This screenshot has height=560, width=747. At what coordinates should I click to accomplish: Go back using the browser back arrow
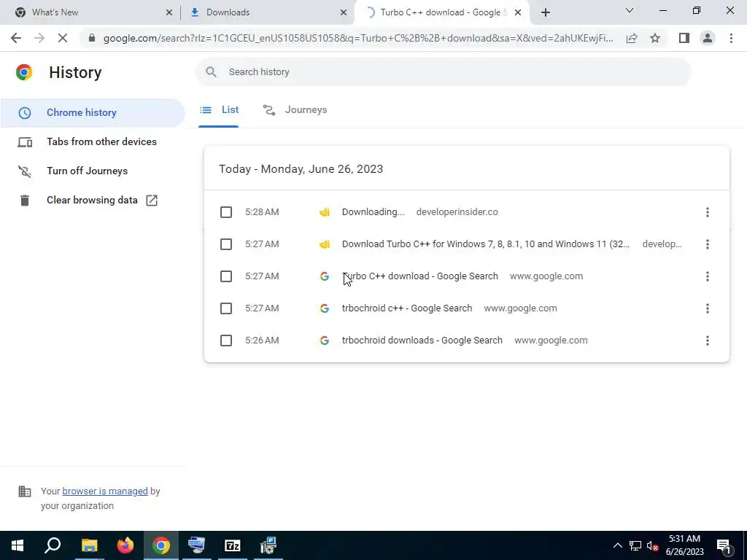pyautogui.click(x=16, y=38)
